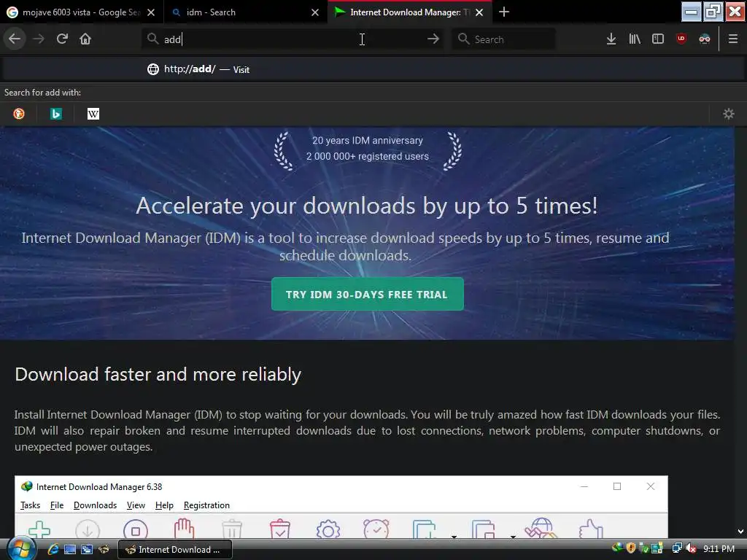Viewport: 747px width, 560px height.
Task: Open Downloads menu in IDM screenshot
Action: (x=95, y=505)
